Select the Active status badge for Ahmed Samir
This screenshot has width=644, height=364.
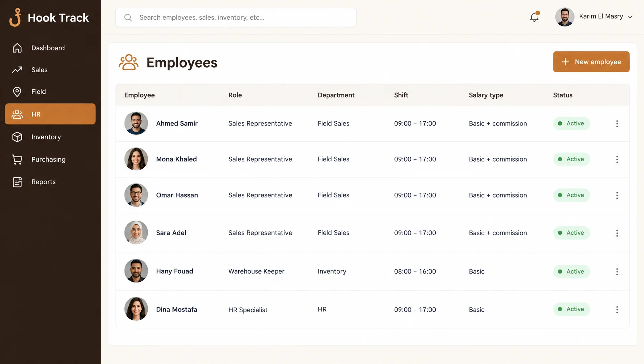pos(571,123)
